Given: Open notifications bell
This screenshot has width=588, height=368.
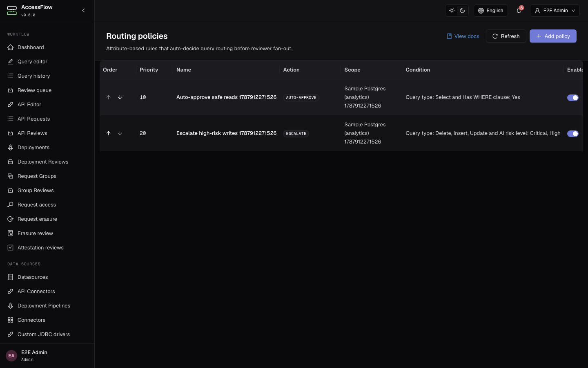Looking at the screenshot, I should click(519, 11).
